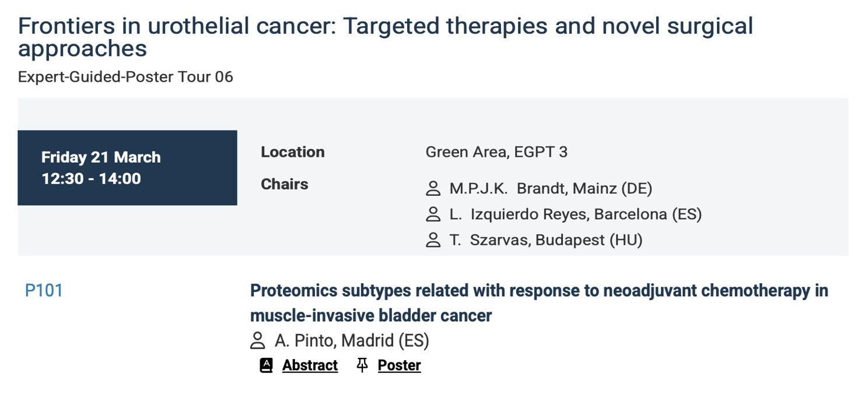Click the person icon beside M.P.J.K. Brandt

click(433, 189)
